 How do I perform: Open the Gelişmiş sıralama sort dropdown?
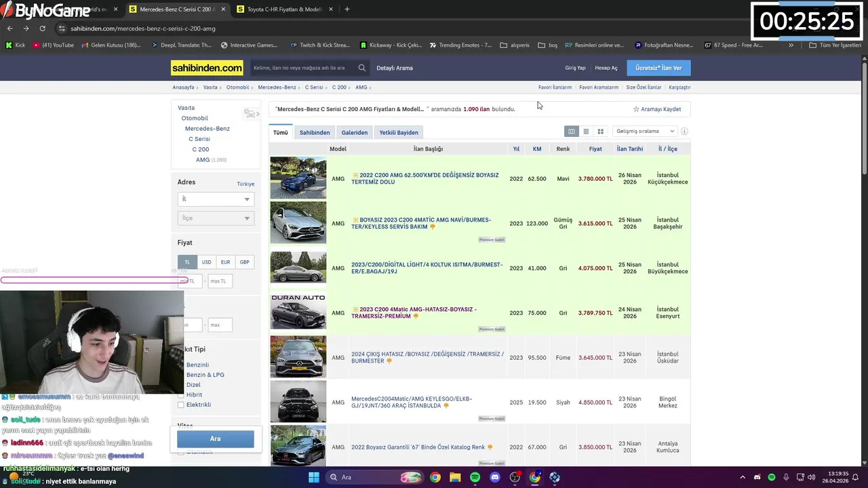click(645, 131)
